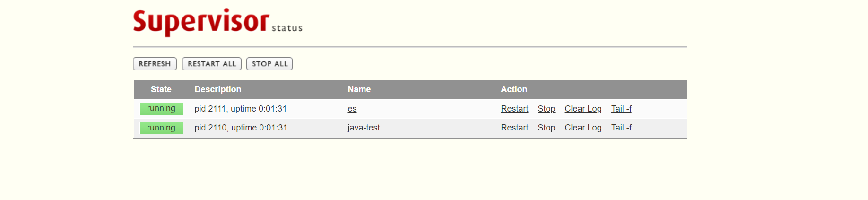Open Tail -f for java-test process

point(621,128)
